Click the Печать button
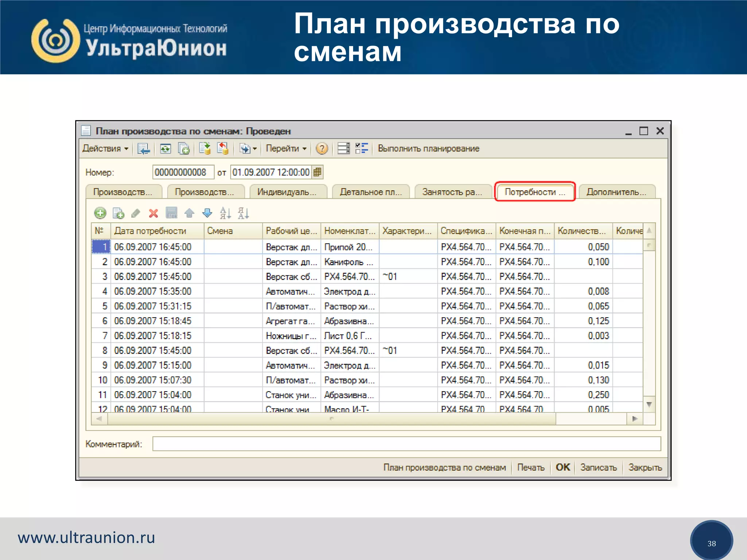Screen dimensions: 747x560 531,467
